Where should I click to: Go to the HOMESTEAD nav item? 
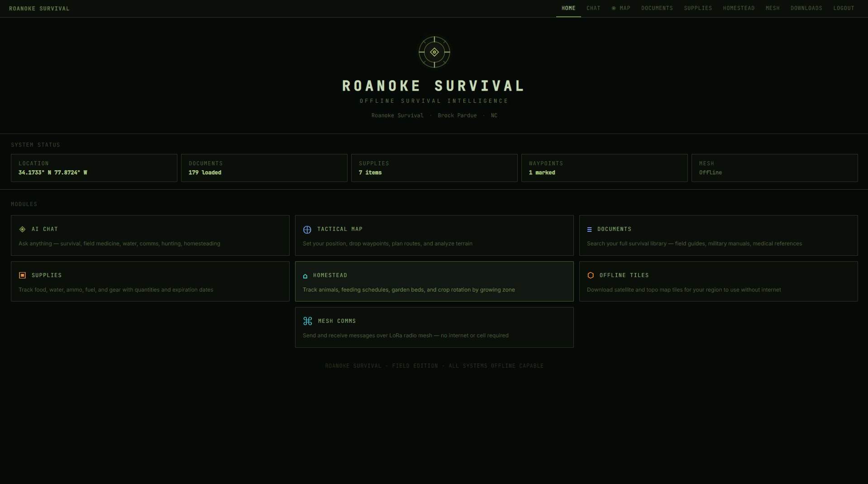[739, 8]
